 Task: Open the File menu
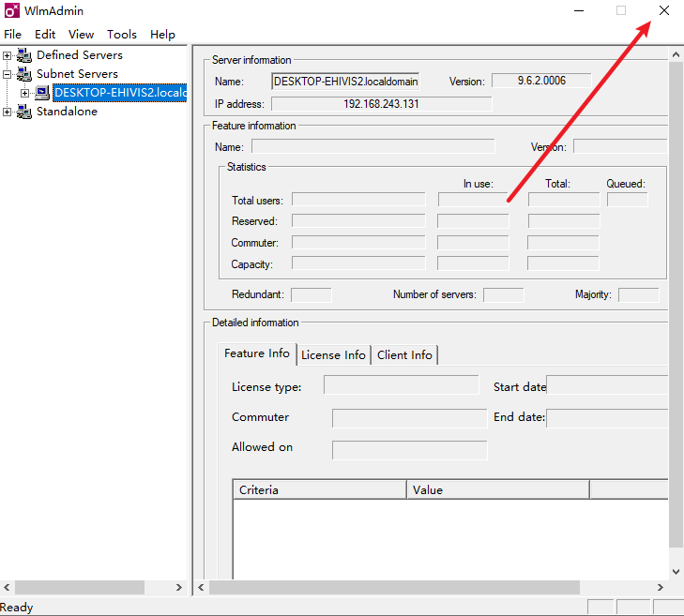[x=12, y=35]
